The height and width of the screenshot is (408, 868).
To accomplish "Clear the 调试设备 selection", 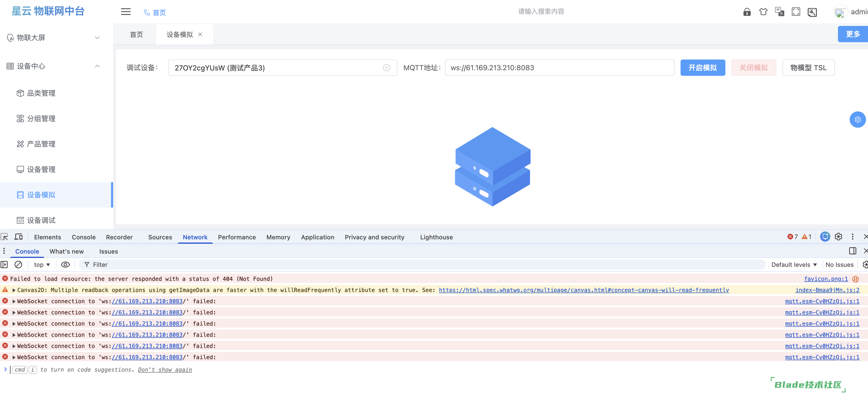I will pos(386,68).
